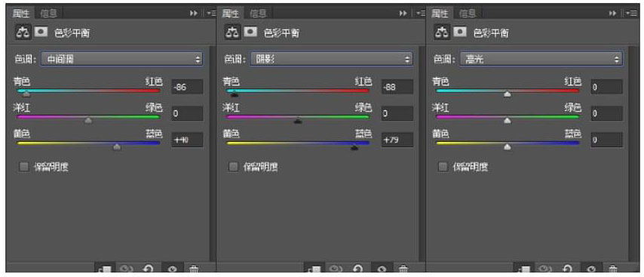
Task: Enable 保留明度 in the 阴影 panel
Action: pos(233,167)
